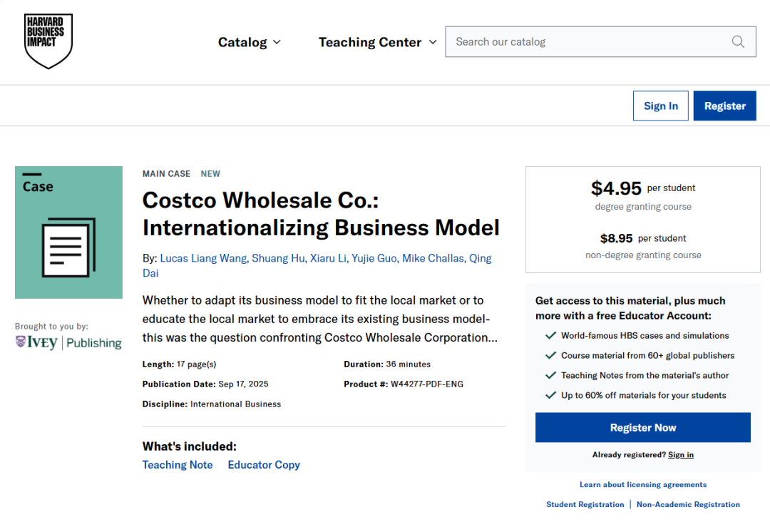Click the $8.95 per student price
Screen dimensions: 770x532
[x=643, y=238]
